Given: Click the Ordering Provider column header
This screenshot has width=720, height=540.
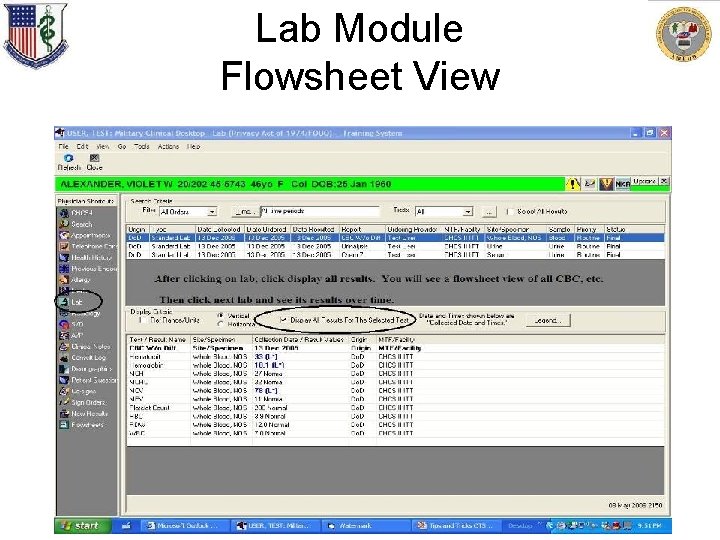Looking at the screenshot, I should click(413, 229).
